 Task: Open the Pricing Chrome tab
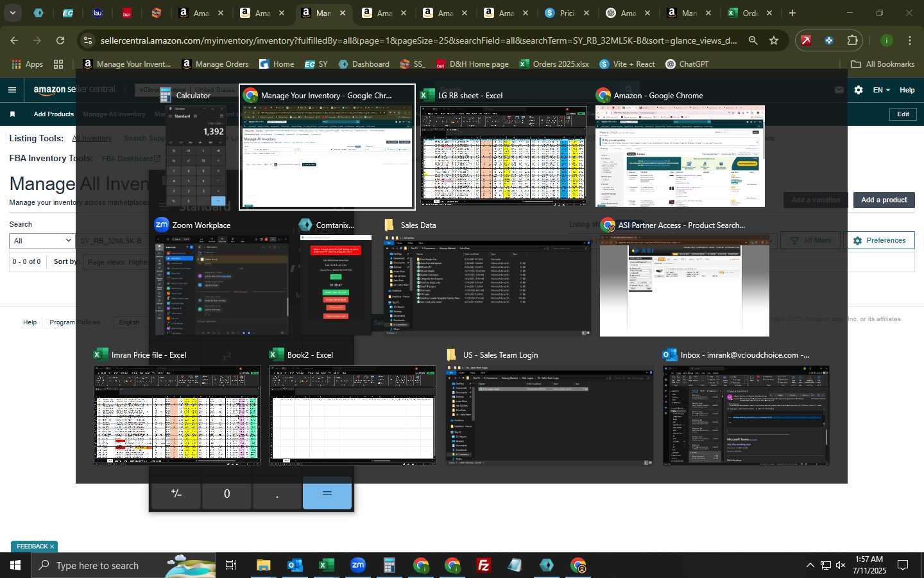pos(567,13)
